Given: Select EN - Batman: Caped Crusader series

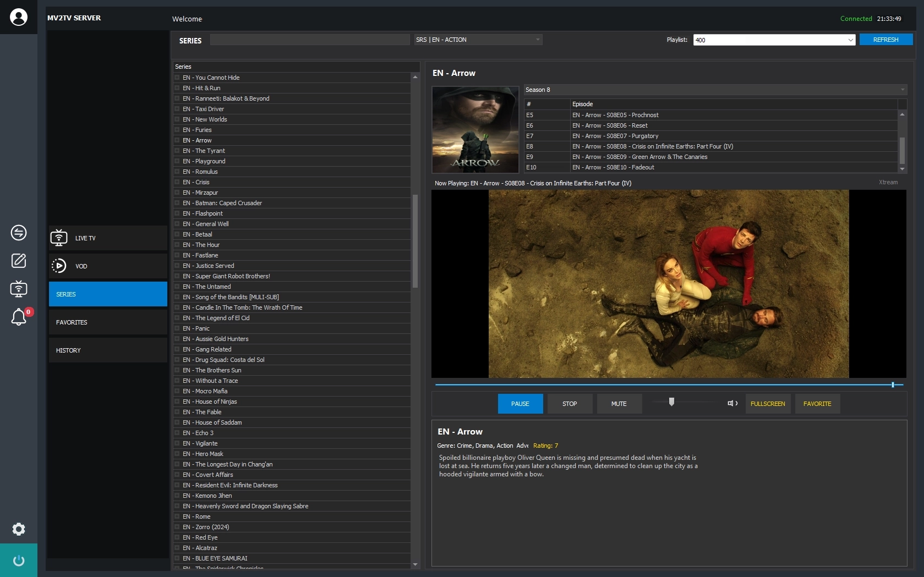Looking at the screenshot, I should click(x=292, y=203).
